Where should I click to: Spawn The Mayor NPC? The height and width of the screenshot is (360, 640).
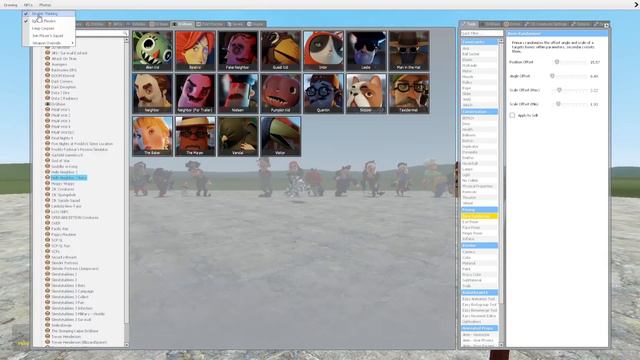coord(195,136)
